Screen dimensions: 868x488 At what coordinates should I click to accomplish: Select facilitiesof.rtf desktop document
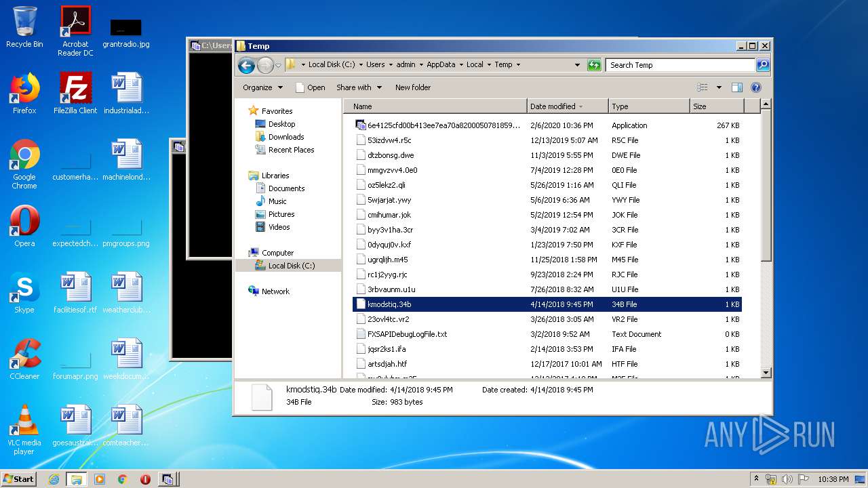click(75, 293)
